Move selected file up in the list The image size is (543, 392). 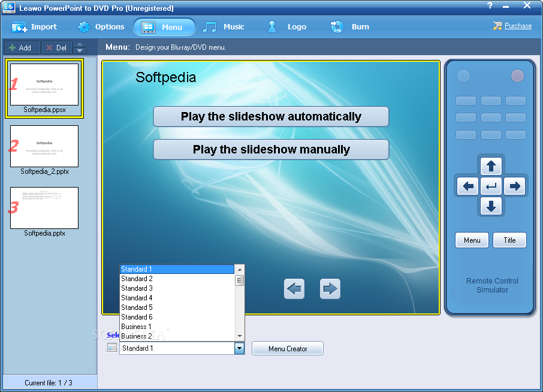80,44
